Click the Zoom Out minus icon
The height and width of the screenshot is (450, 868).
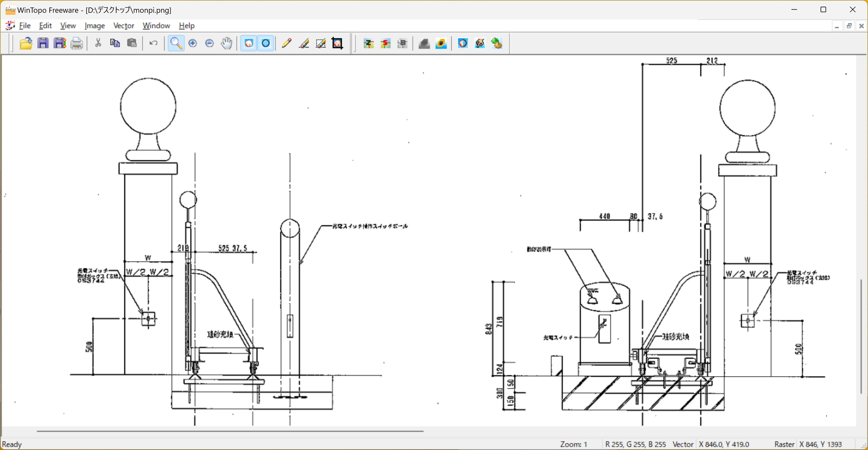click(x=210, y=43)
